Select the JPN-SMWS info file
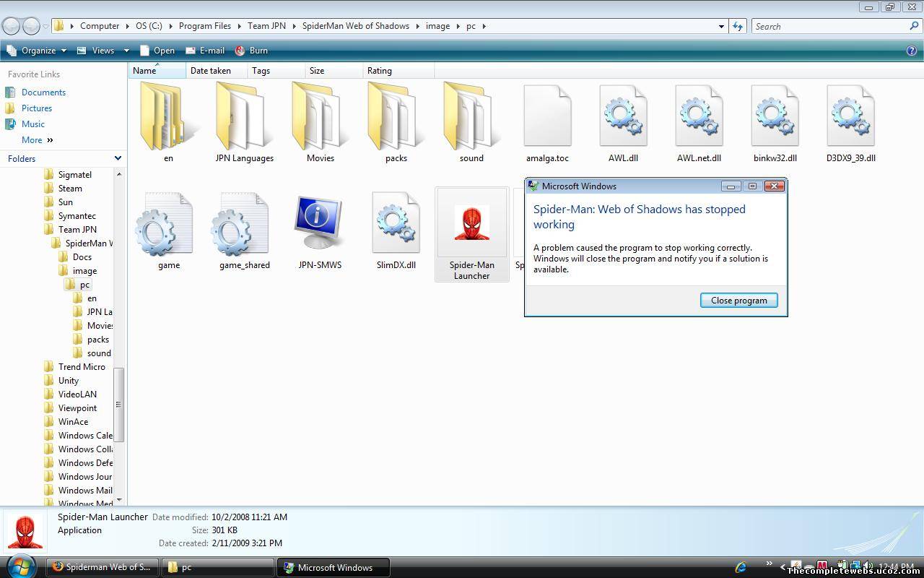The image size is (924, 578). [x=318, y=223]
